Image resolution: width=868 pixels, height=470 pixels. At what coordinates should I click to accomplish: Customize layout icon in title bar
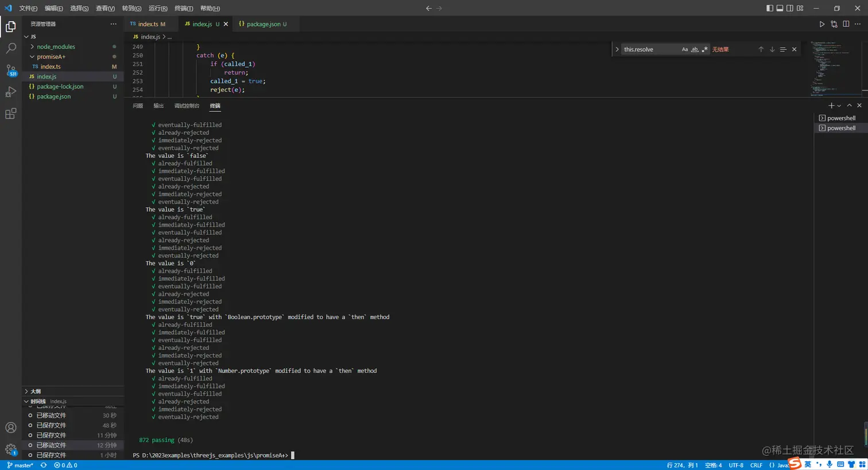pyautogui.click(x=800, y=8)
